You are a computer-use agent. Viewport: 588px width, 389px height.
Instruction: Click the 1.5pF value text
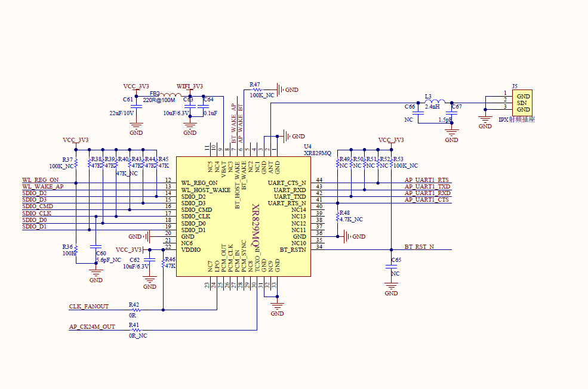pyautogui.click(x=445, y=119)
